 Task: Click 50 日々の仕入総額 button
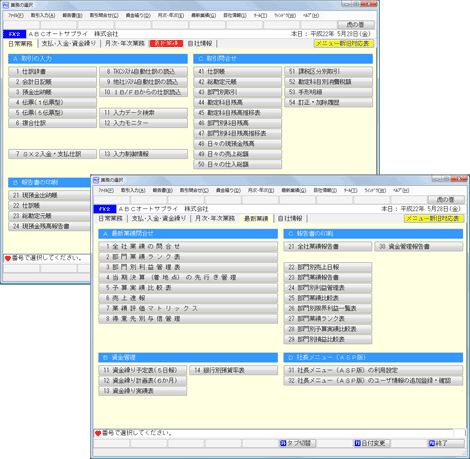(x=238, y=164)
